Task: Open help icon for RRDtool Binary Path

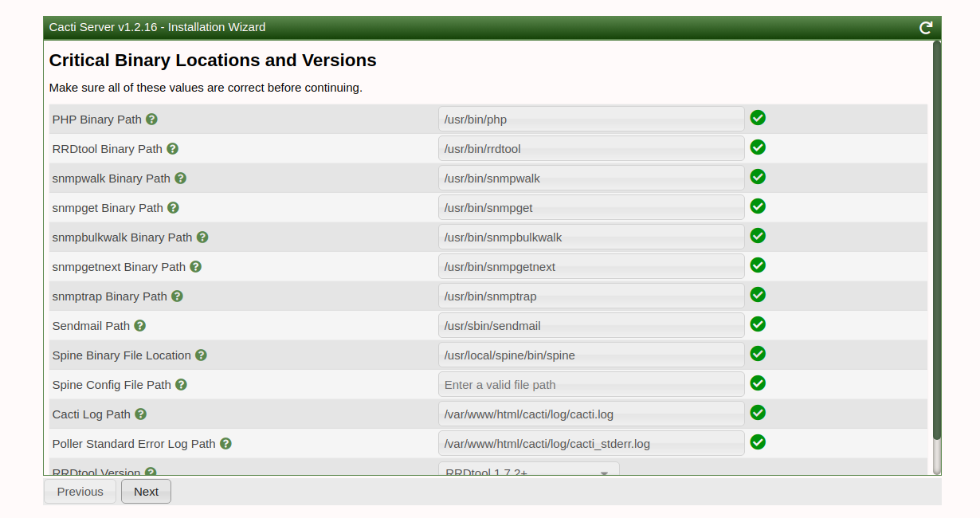Action: click(172, 148)
